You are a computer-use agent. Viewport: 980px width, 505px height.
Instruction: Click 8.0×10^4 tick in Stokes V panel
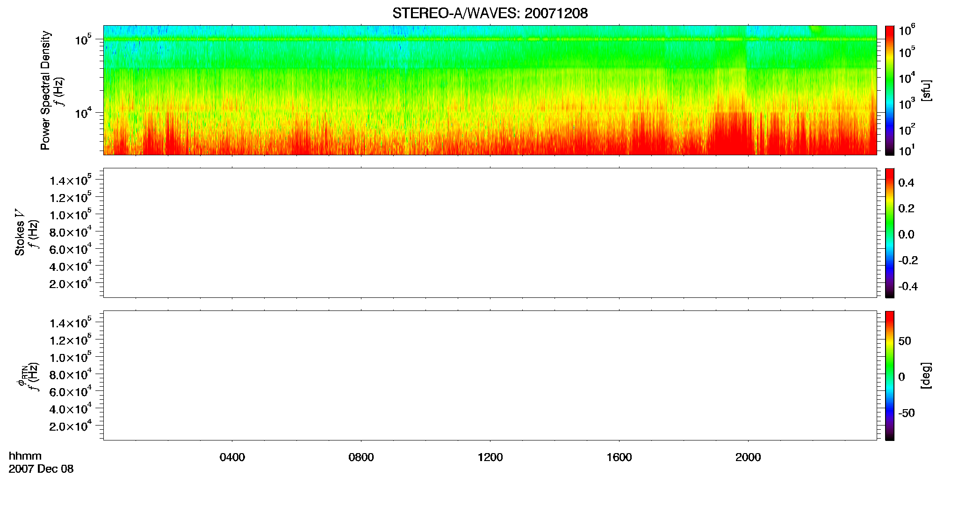[70, 232]
